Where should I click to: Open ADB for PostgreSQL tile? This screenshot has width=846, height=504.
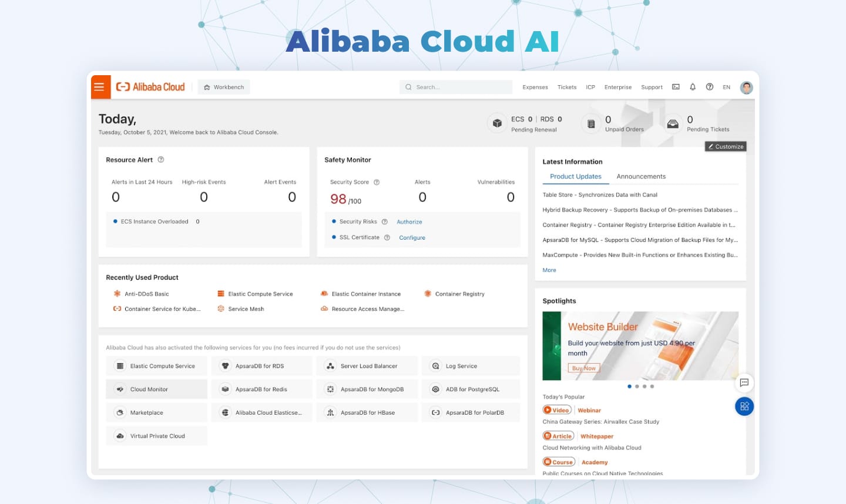(471, 389)
